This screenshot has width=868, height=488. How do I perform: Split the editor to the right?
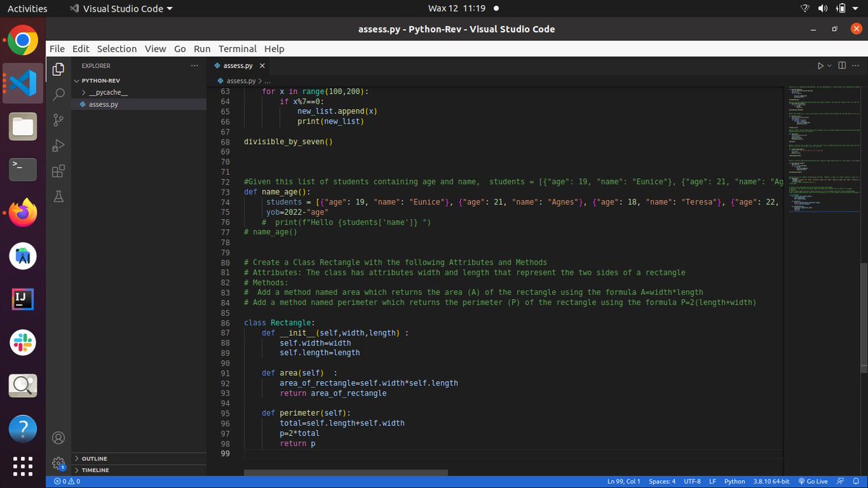[x=842, y=66]
